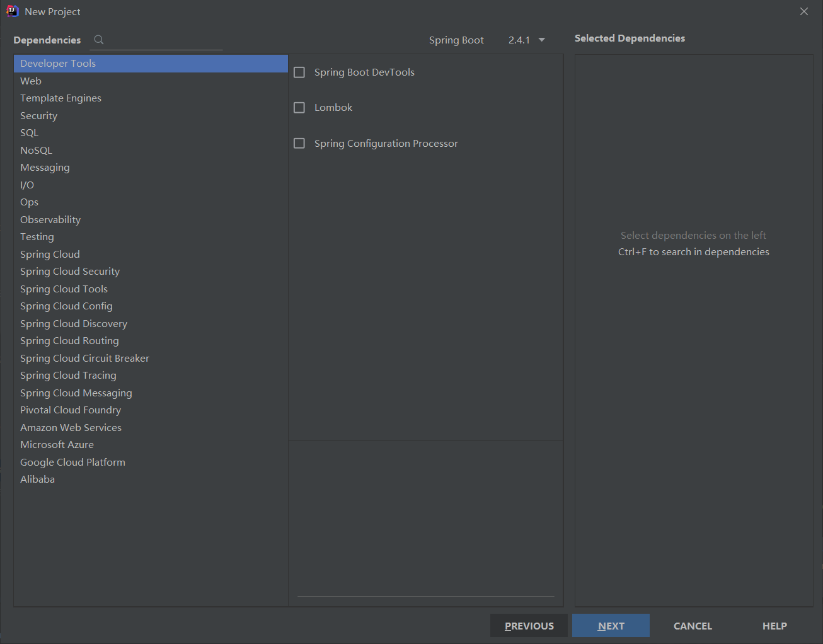Select the Web category
823x644 pixels.
click(151, 81)
